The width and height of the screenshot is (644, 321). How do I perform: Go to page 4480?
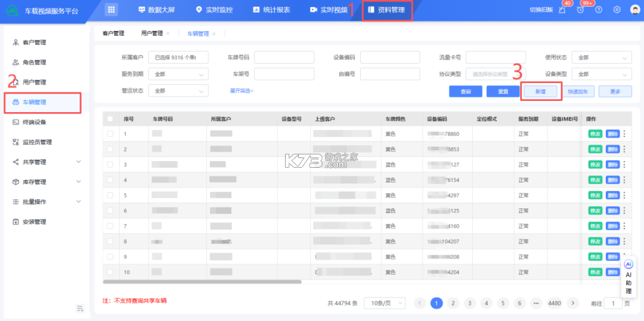(555, 303)
